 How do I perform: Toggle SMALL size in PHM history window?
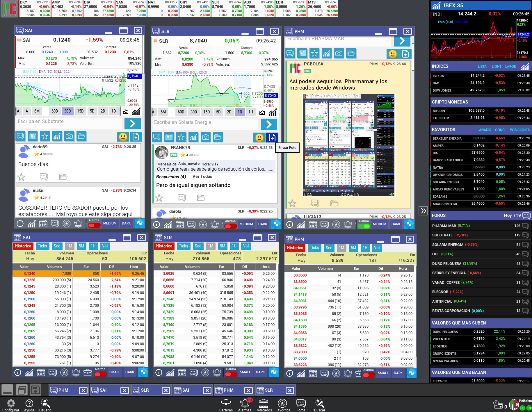[x=383, y=373]
